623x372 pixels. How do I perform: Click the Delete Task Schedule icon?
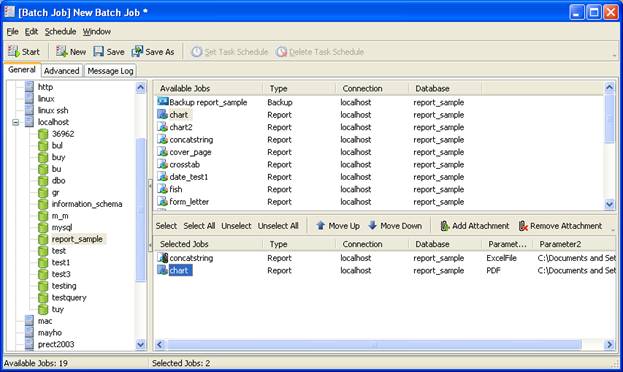pyautogui.click(x=282, y=52)
